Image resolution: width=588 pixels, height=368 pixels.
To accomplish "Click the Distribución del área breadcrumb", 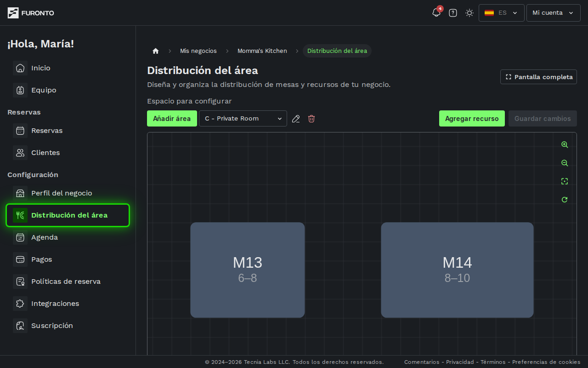I will click(x=337, y=51).
